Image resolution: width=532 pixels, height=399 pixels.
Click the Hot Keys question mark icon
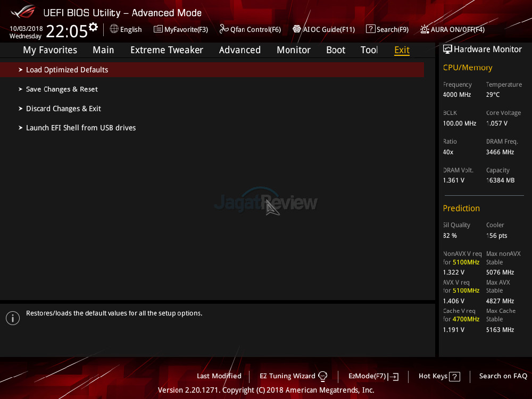tap(454, 377)
